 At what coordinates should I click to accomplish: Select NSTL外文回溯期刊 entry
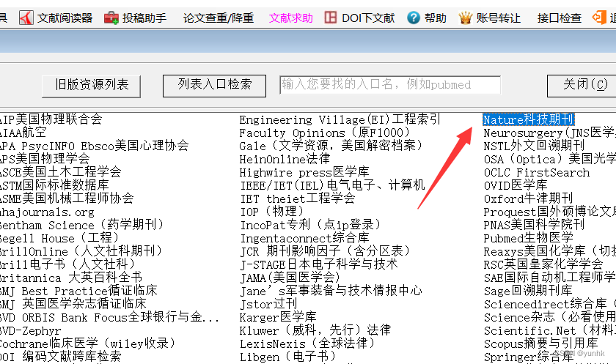(534, 146)
